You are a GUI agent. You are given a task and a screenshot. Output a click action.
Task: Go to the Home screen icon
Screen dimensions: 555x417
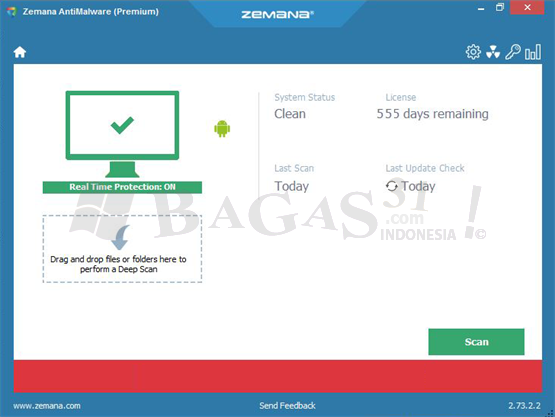pos(20,52)
